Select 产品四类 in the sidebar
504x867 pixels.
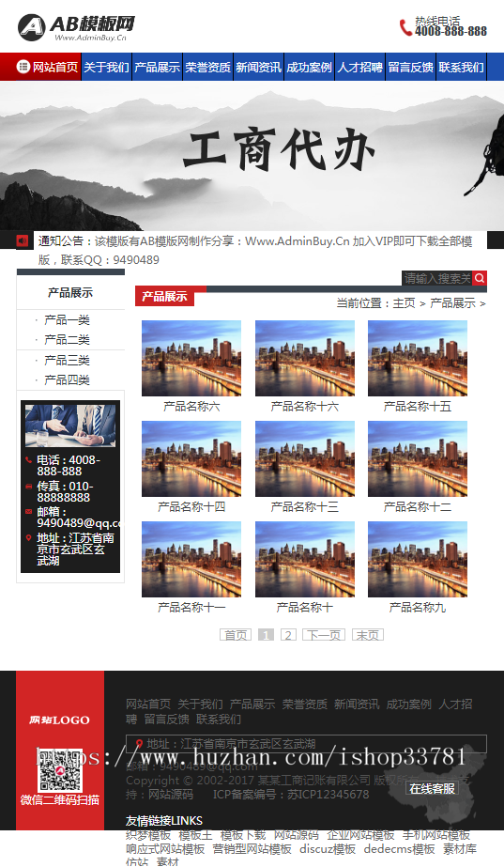point(67,379)
